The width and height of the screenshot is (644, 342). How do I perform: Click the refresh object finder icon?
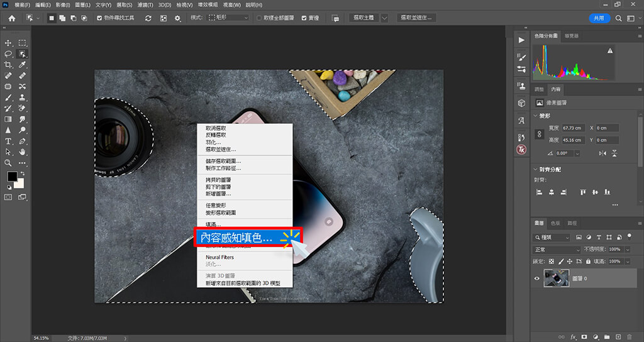148,18
